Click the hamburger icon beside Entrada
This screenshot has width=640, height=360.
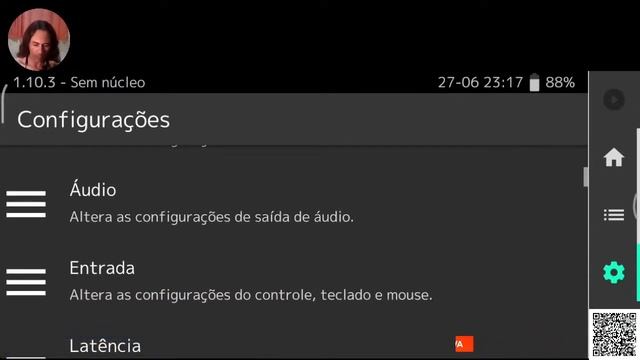[x=26, y=282]
